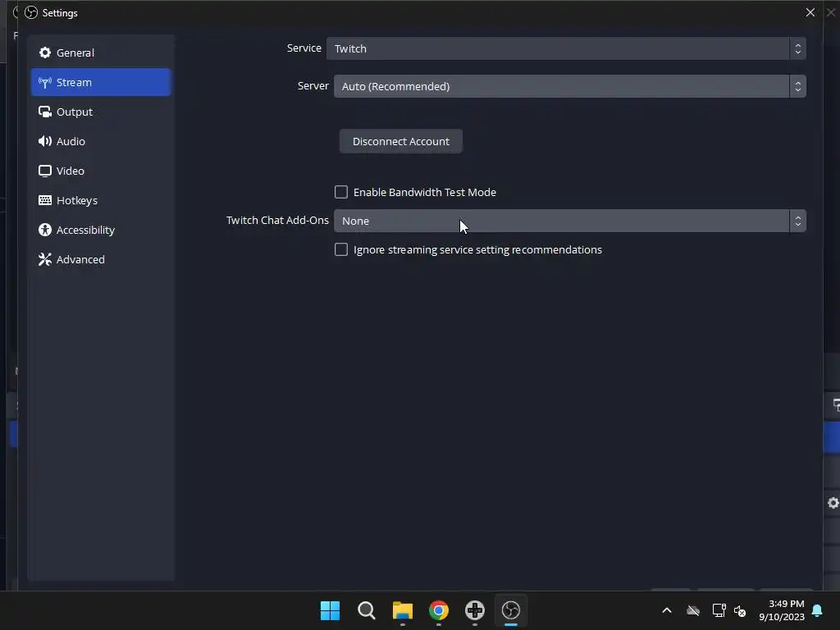This screenshot has height=630, width=840.
Task: Click the muted volume tray icon
Action: 740,610
